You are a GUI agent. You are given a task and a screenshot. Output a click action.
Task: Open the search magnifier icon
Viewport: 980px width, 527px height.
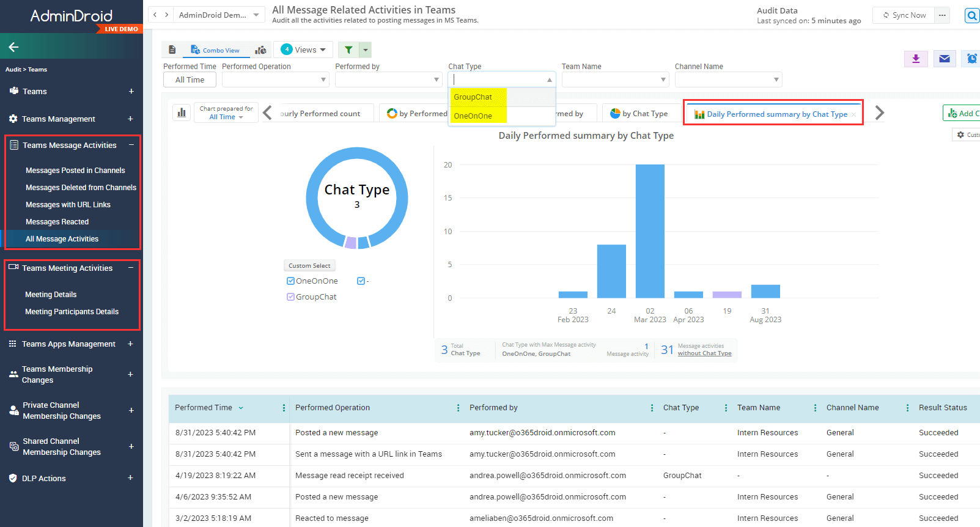point(972,15)
